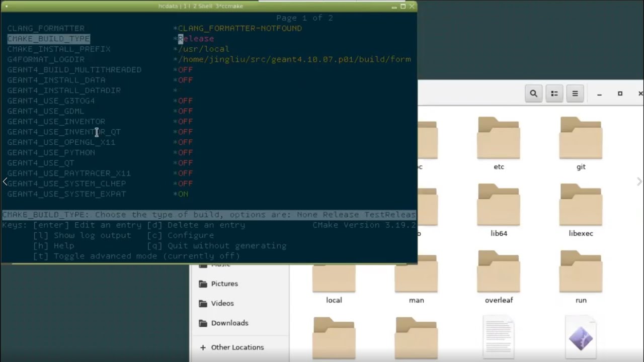Select the GEANT4_USE_PYTHON entry label

click(x=51, y=152)
